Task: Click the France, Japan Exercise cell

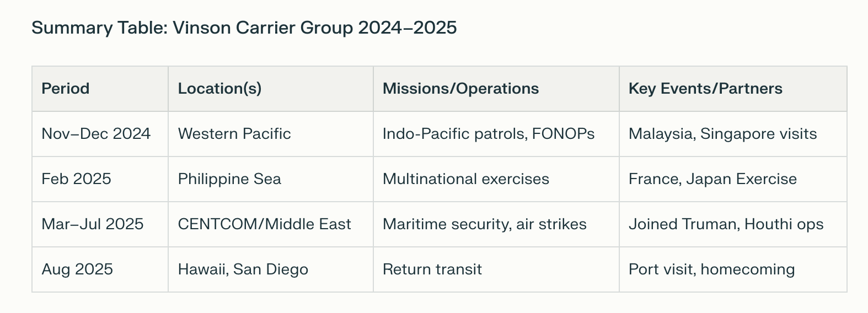Action: tap(733, 179)
